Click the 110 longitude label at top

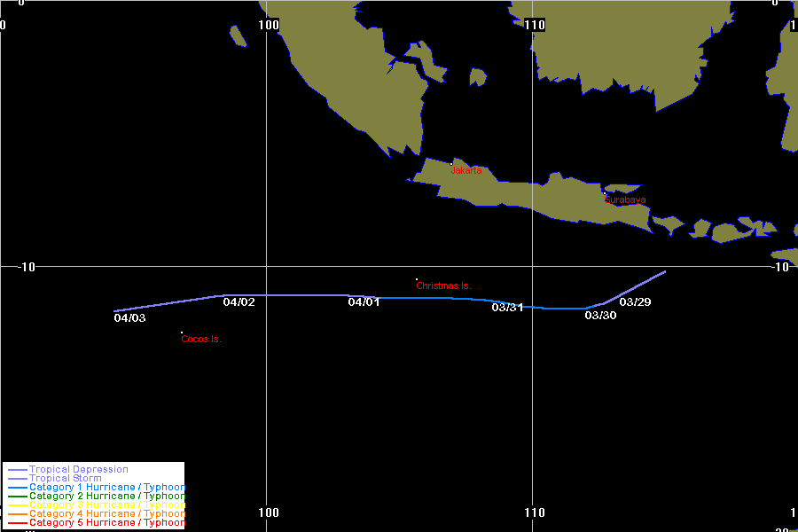pyautogui.click(x=535, y=24)
